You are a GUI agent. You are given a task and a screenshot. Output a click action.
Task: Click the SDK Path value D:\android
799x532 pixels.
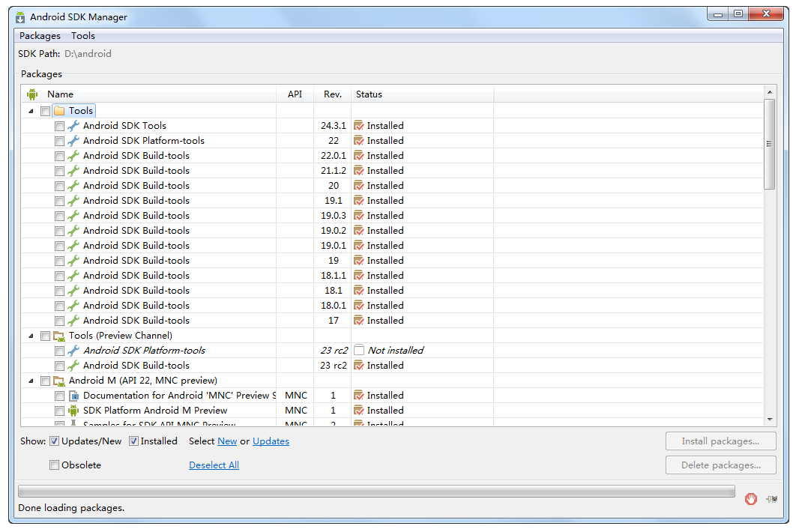[x=88, y=54]
